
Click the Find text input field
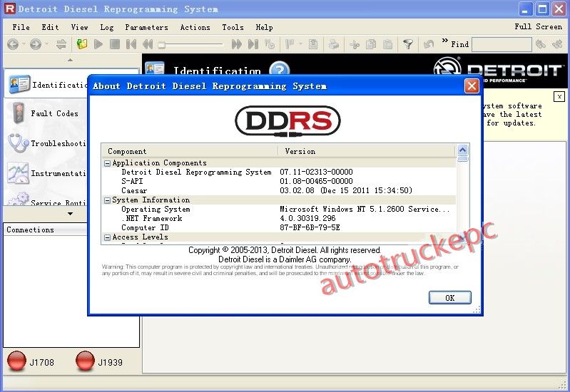[x=502, y=45]
